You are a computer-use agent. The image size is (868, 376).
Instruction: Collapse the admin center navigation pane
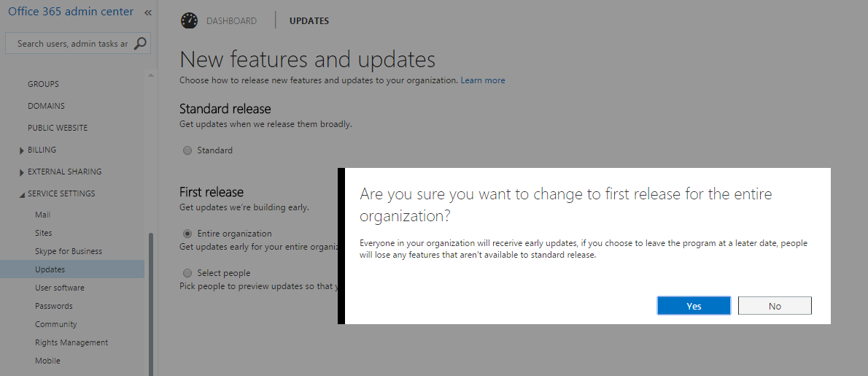(x=148, y=12)
